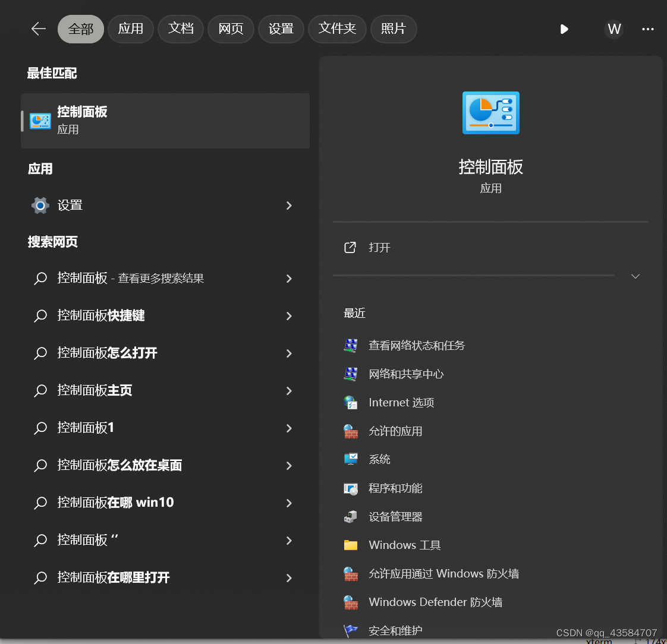667x644 pixels.
Task: Click the Internet 选项 globe icon
Action: (351, 403)
